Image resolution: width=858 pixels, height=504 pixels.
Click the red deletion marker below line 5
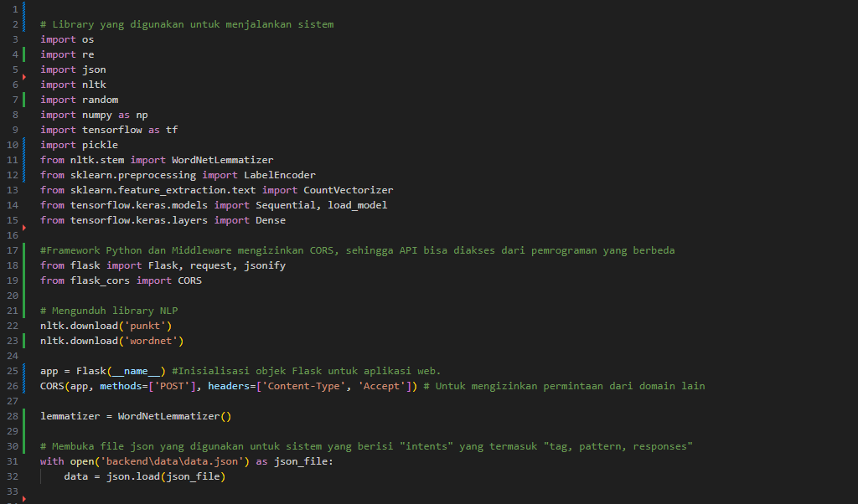point(25,77)
